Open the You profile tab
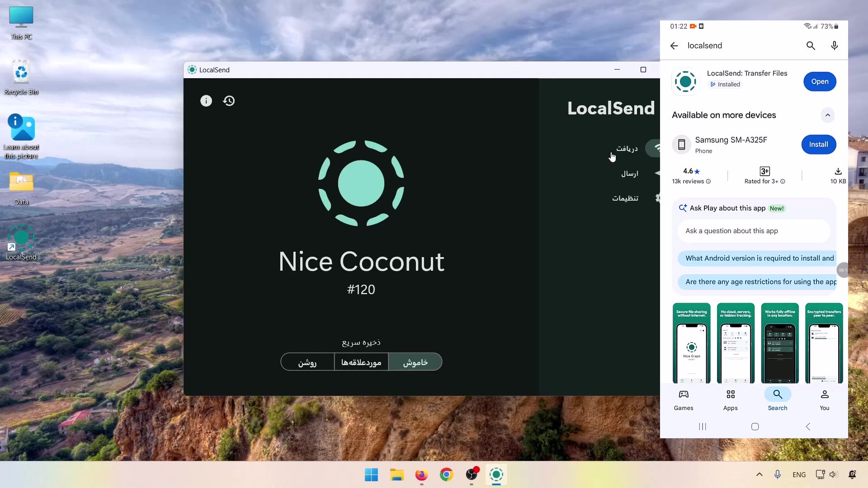 pos(825,400)
